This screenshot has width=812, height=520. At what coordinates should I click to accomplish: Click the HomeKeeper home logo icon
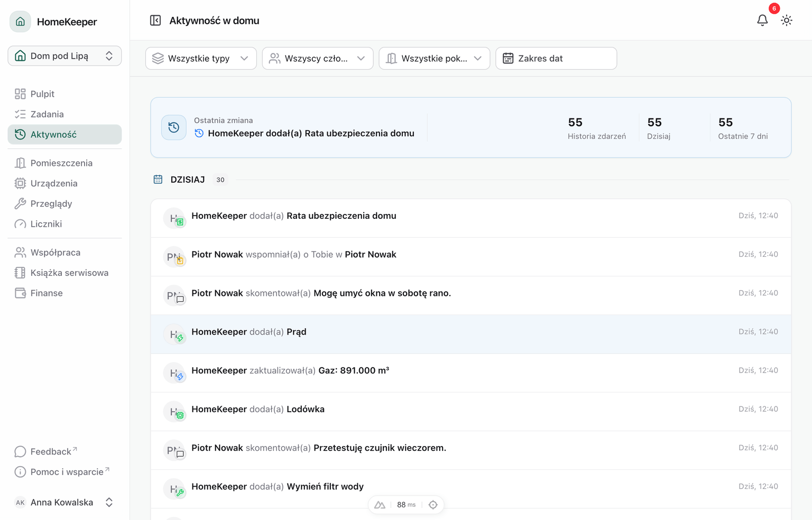click(20, 22)
